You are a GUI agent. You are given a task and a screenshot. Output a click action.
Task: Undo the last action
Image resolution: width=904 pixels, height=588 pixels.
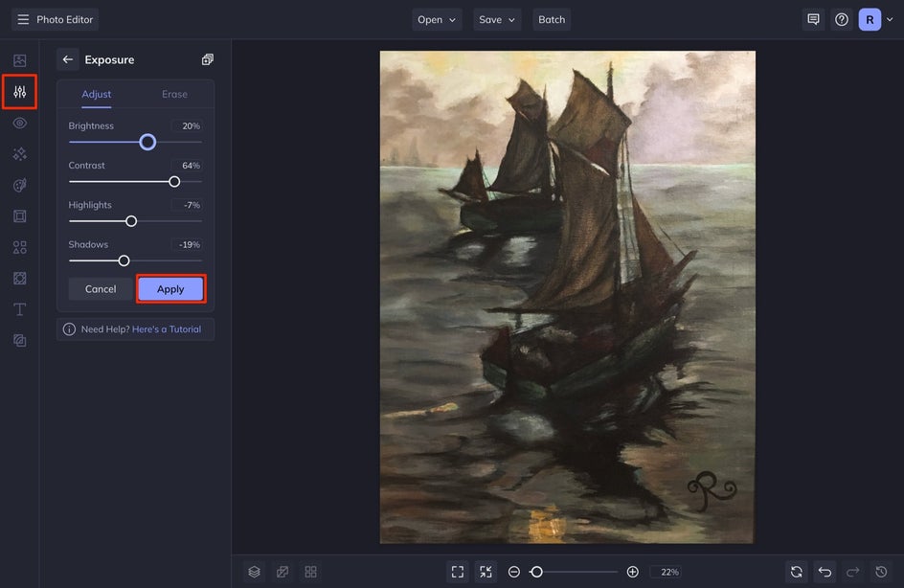(x=825, y=572)
